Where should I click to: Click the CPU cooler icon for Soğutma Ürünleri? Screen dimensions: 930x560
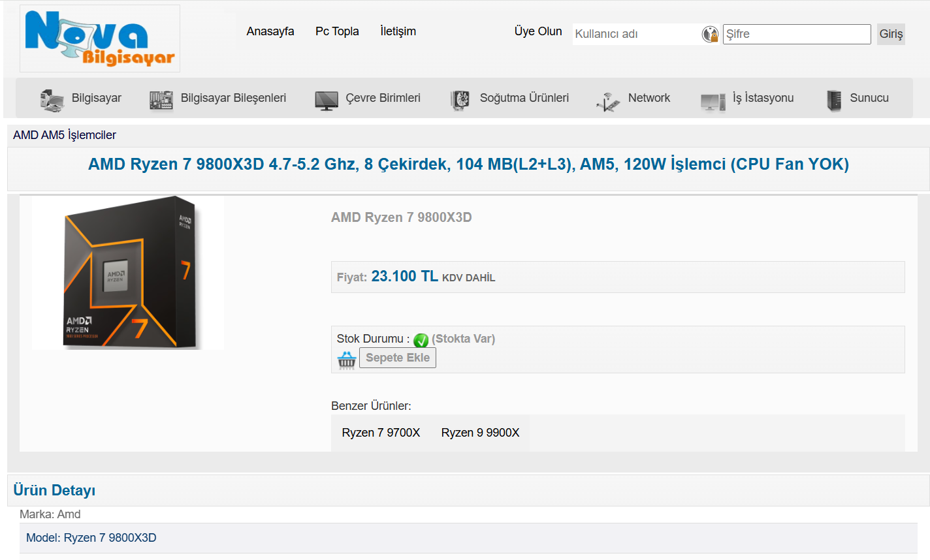(x=460, y=100)
